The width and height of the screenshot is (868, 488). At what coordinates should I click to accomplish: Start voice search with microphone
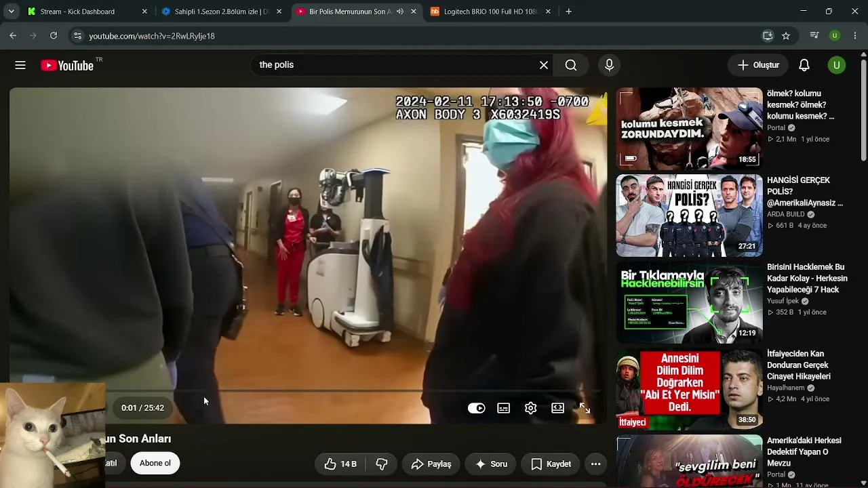(609, 65)
